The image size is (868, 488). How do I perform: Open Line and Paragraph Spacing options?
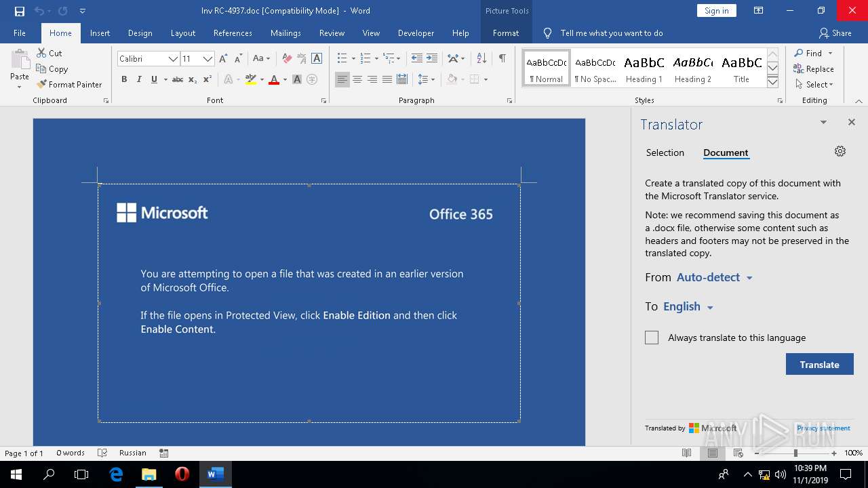point(423,79)
